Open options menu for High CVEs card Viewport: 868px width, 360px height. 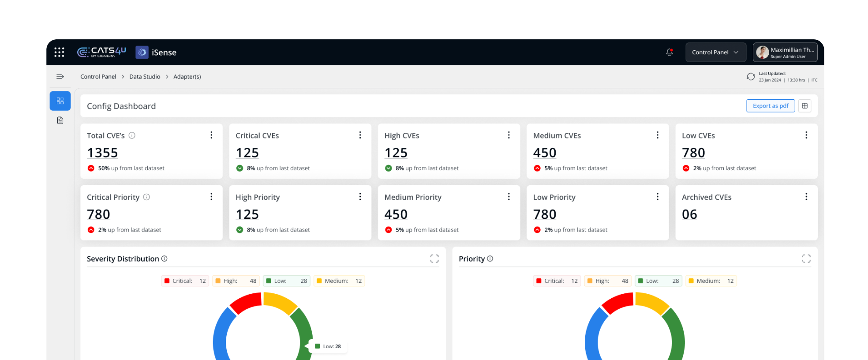pyautogui.click(x=509, y=135)
